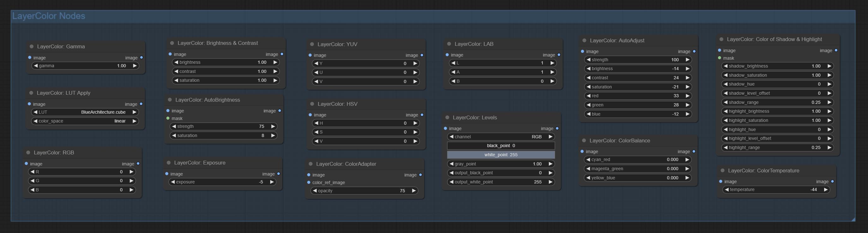Increase the B value in RGB node
The height and width of the screenshot is (233, 868).
click(x=131, y=190)
